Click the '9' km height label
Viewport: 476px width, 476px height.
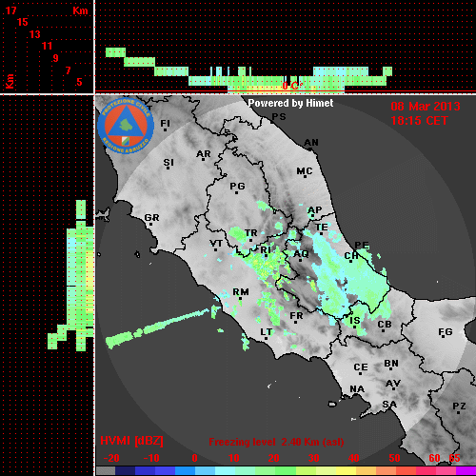point(56,58)
